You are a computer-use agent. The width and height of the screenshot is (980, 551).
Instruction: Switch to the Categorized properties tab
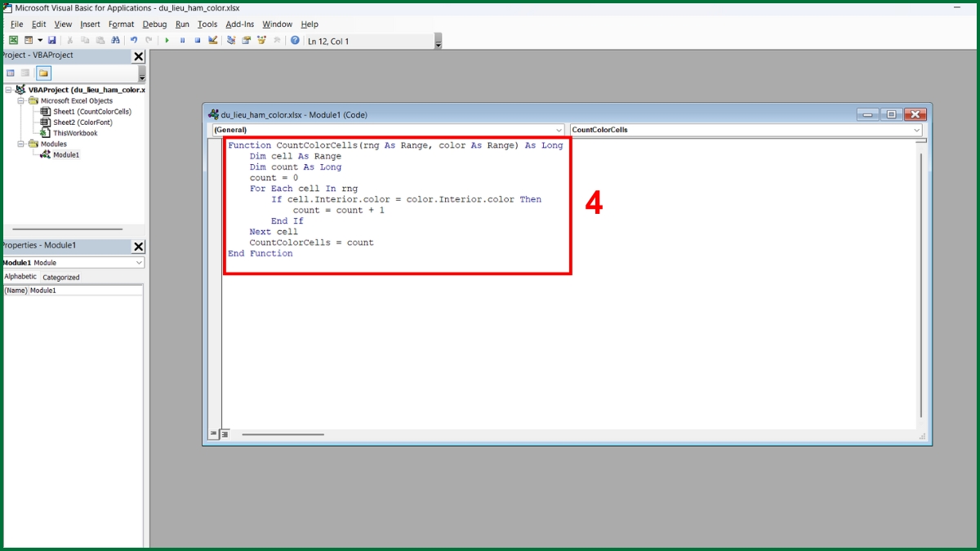(61, 278)
